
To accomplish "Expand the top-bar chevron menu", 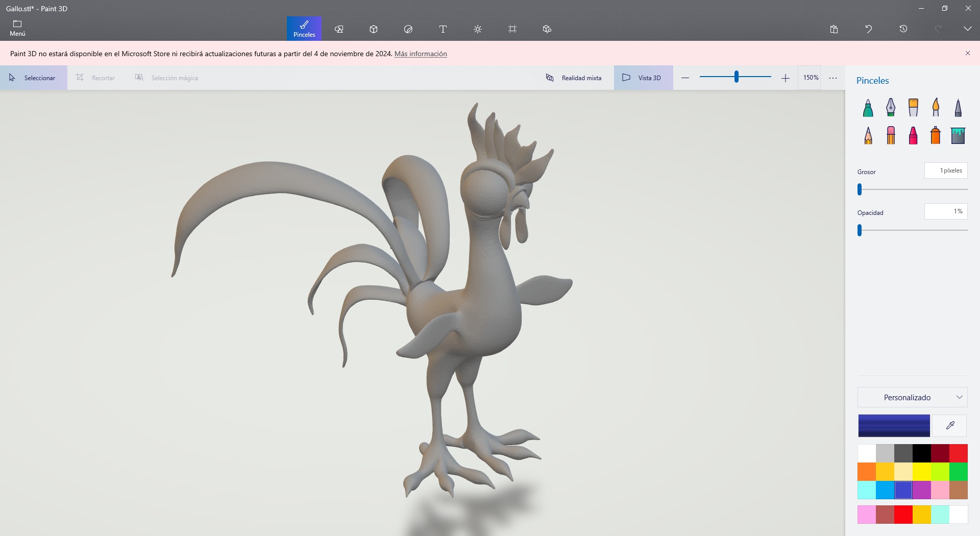I will coord(968,29).
